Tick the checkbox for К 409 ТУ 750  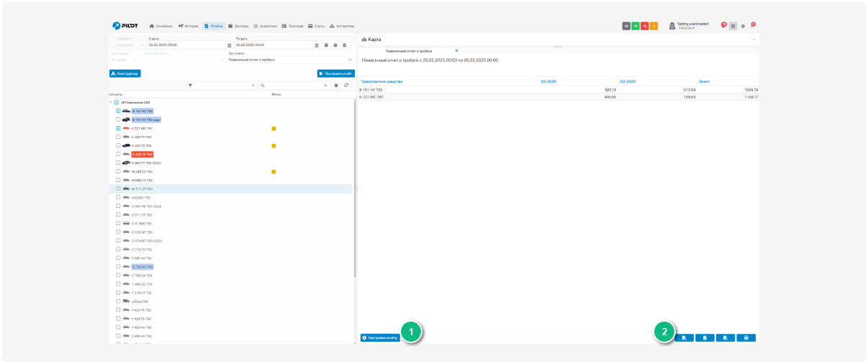(118, 137)
